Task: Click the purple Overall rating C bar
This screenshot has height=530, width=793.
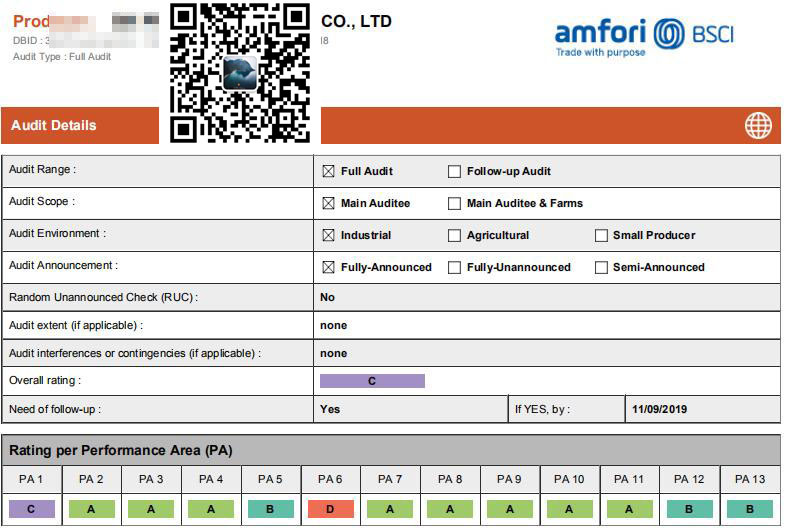Action: [x=372, y=381]
